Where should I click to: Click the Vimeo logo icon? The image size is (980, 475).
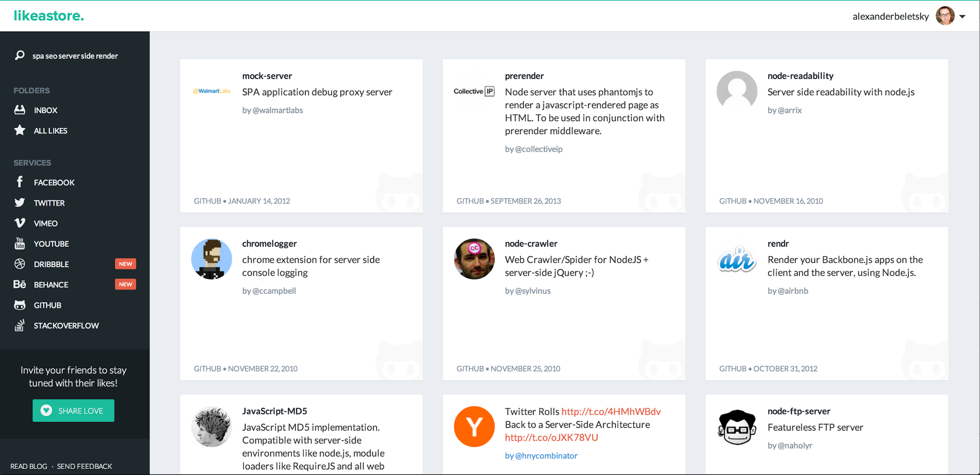click(x=19, y=223)
